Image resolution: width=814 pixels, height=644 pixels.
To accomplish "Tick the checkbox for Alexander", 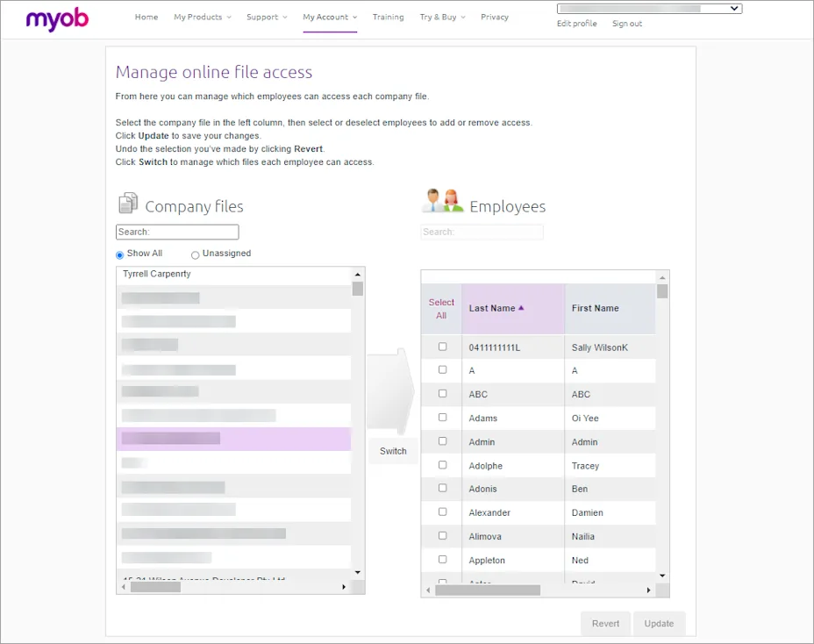I will 442,512.
